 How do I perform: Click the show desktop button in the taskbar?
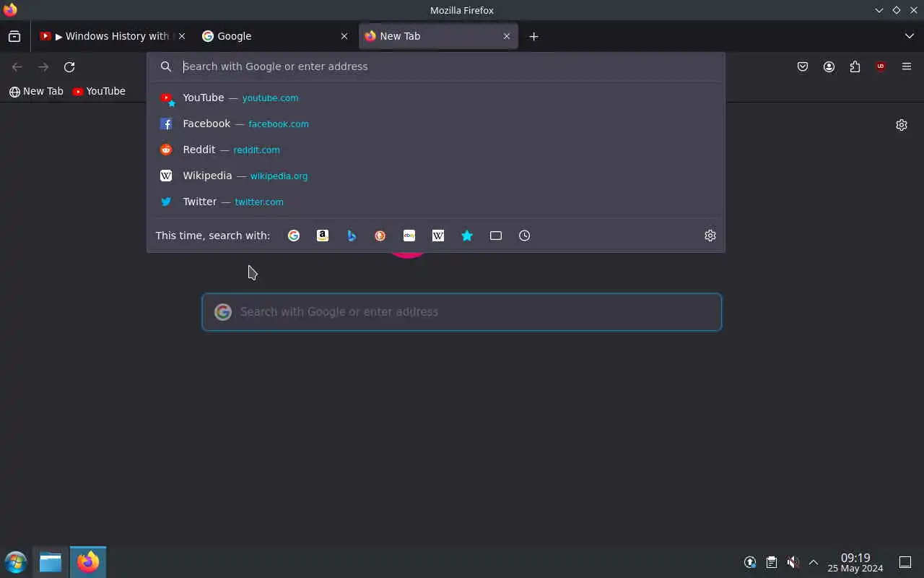(x=905, y=562)
